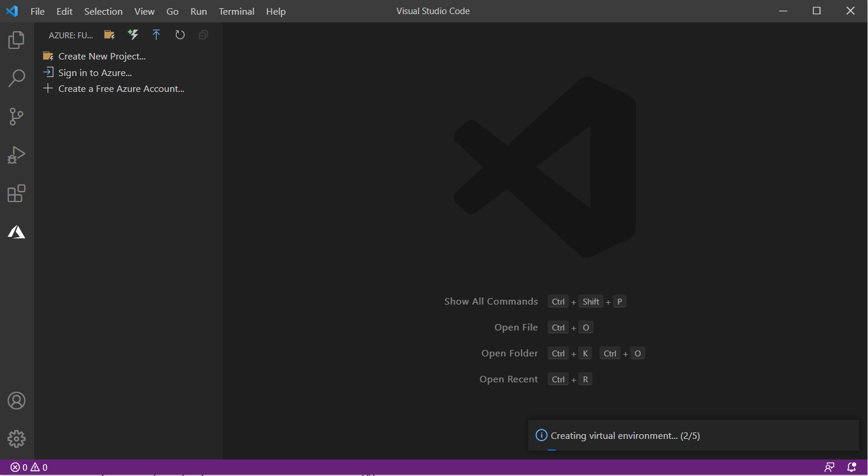Select the Azure icon in the activity bar
The height and width of the screenshot is (476, 868).
(x=16, y=232)
